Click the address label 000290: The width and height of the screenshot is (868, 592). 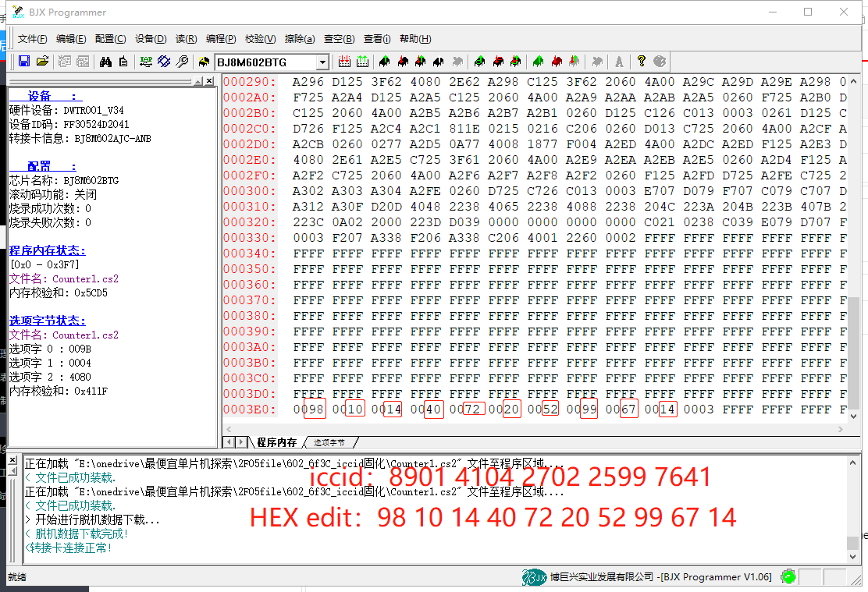click(249, 82)
